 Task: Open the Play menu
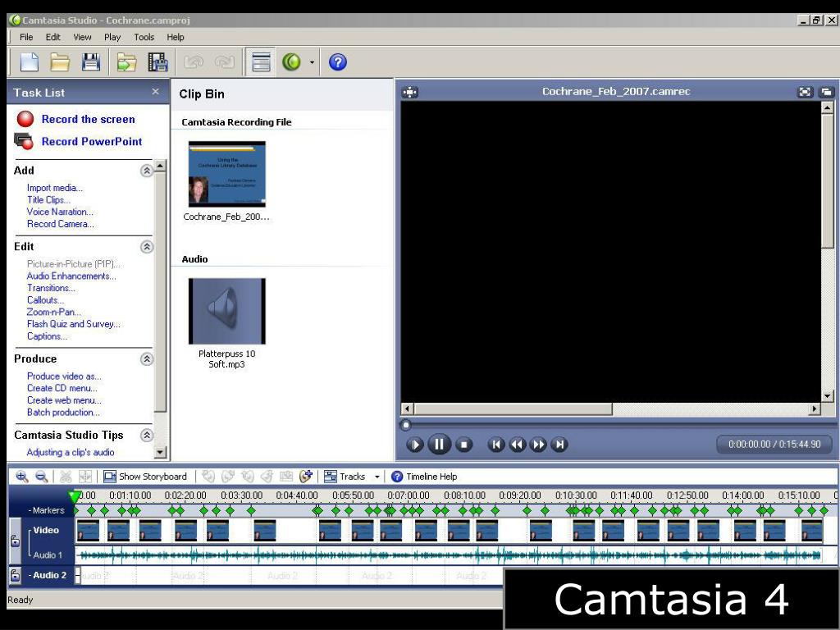click(112, 37)
